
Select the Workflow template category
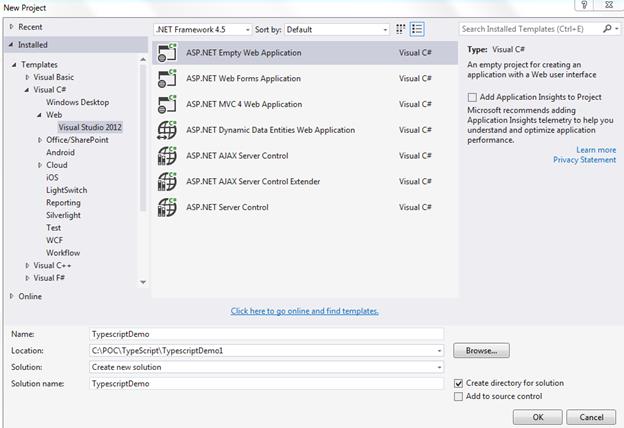tap(63, 253)
